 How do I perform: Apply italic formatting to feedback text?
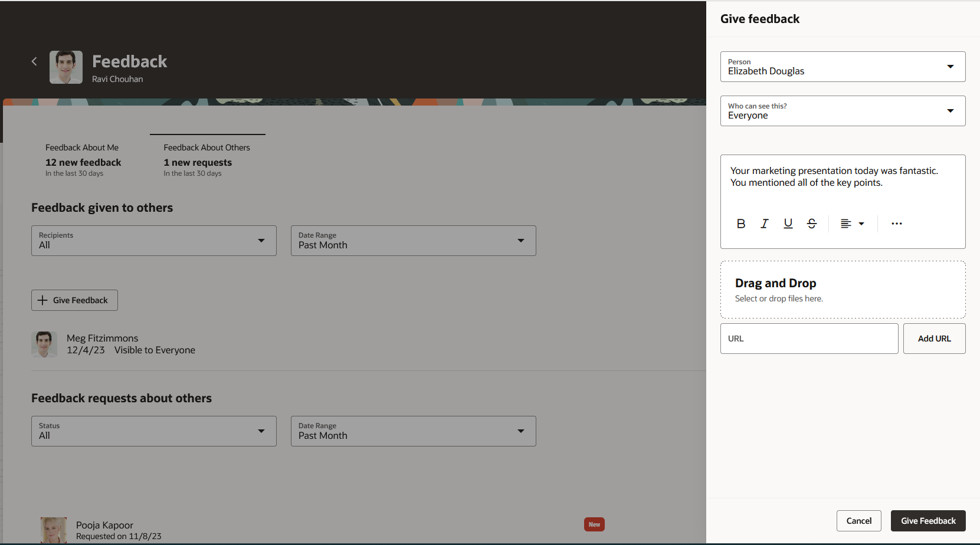764,224
